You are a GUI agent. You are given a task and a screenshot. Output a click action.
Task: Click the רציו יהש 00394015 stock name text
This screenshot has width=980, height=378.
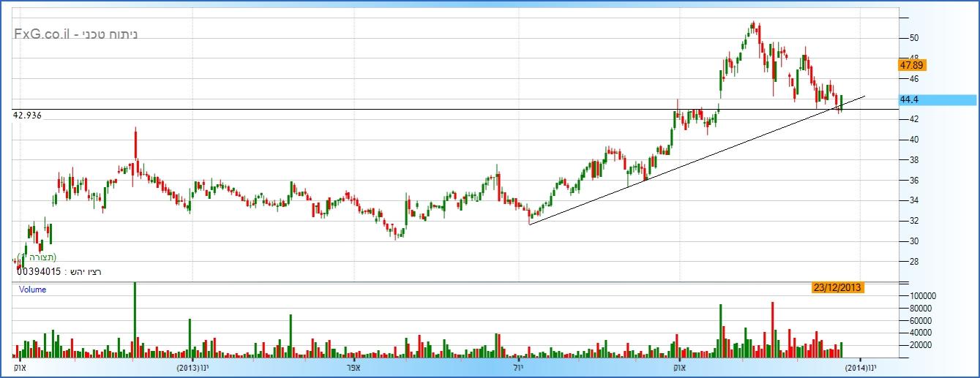coord(57,272)
